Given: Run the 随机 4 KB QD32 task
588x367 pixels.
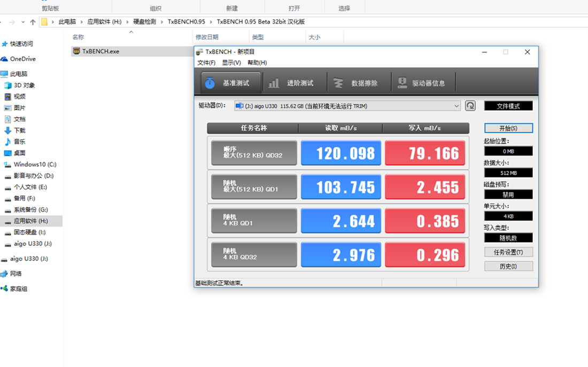Looking at the screenshot, I should click(x=254, y=254).
